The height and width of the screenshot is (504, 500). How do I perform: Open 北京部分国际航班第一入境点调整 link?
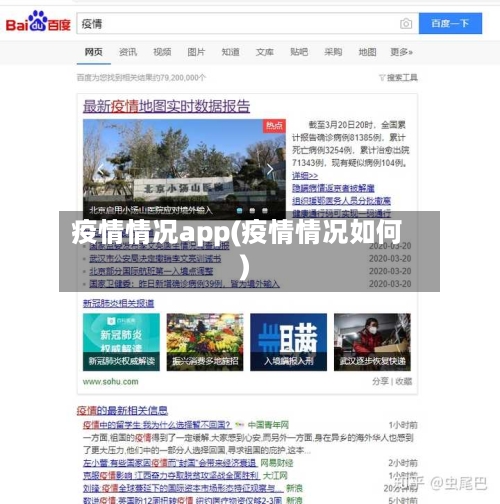pos(151,271)
